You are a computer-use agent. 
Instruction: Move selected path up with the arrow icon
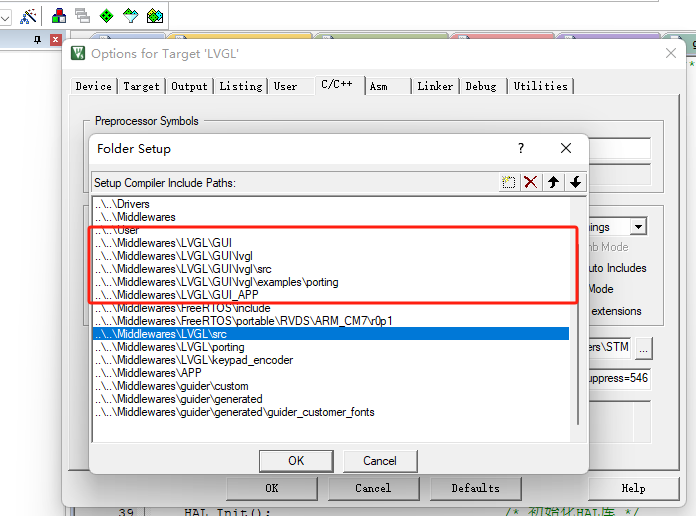[553, 182]
